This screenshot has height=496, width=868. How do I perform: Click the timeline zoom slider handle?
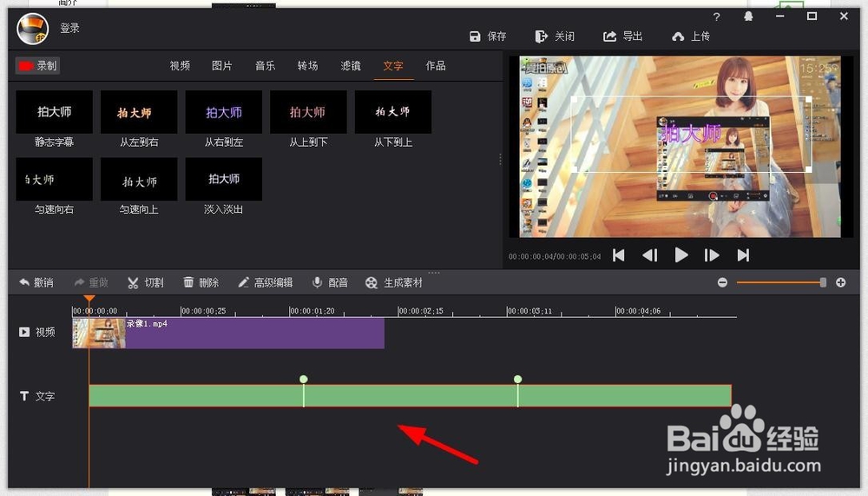(x=823, y=282)
